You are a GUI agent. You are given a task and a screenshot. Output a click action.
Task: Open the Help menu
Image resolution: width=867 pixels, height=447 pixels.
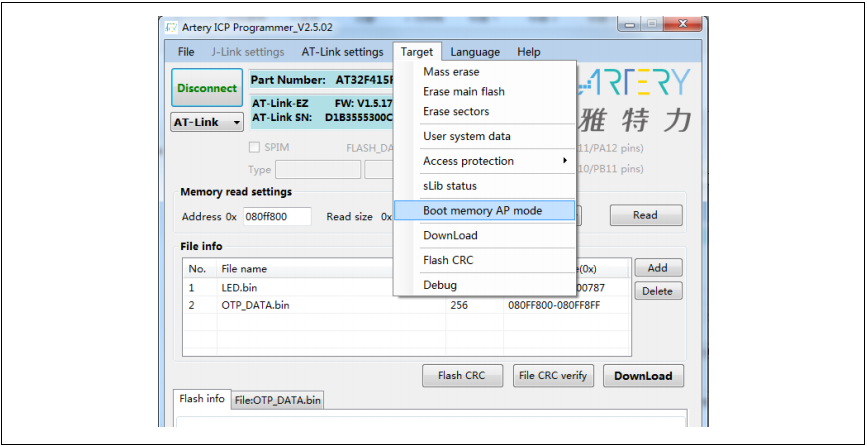point(529,52)
